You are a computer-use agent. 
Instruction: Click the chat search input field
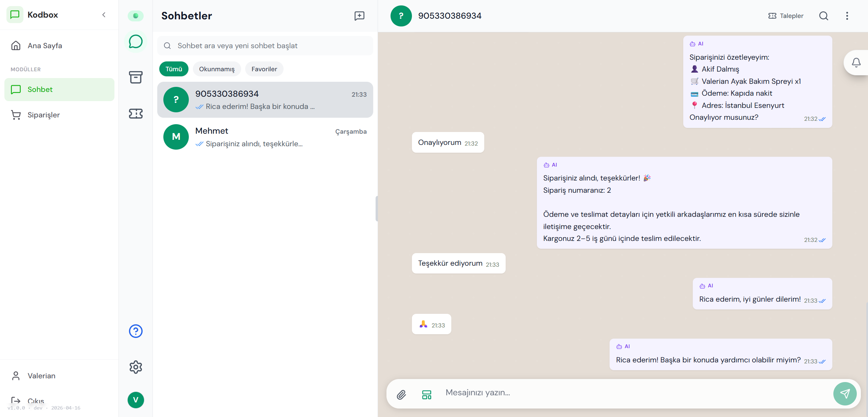click(265, 45)
